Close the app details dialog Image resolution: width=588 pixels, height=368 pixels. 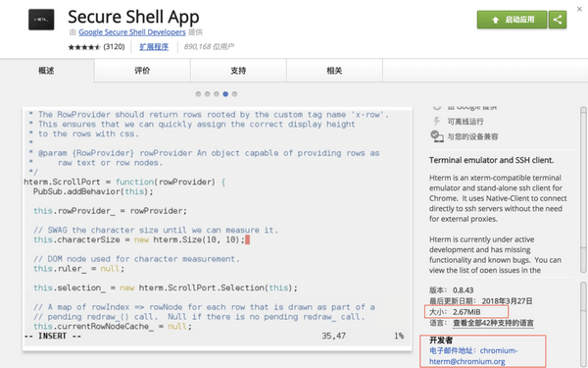pyautogui.click(x=579, y=9)
